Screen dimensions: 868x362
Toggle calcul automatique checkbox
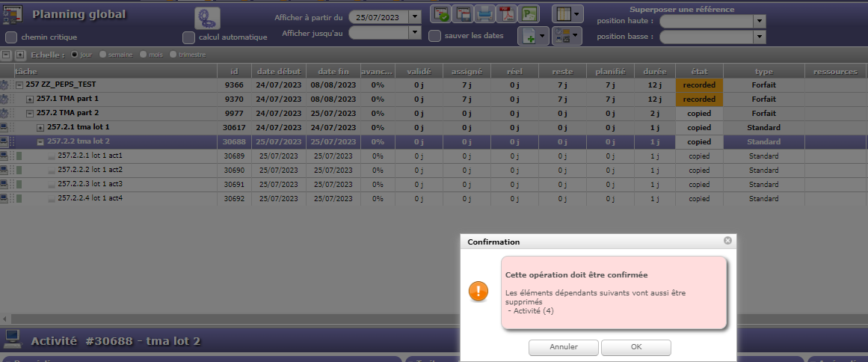[189, 37]
